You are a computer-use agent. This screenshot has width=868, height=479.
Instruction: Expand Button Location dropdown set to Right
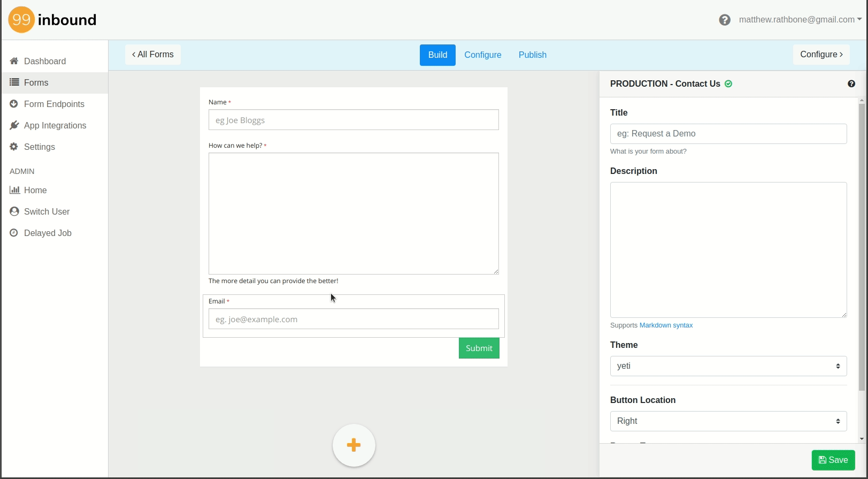728,421
